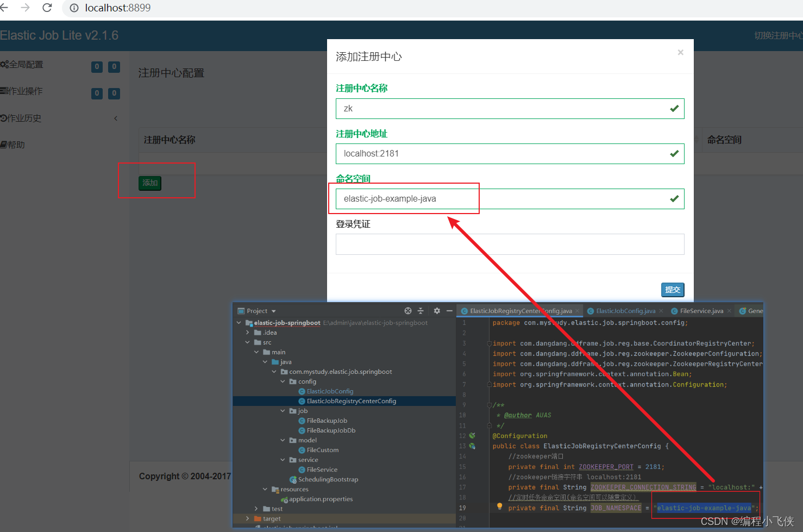Open application.properties in the project tree
The height and width of the screenshot is (532, 803).
[x=321, y=499]
